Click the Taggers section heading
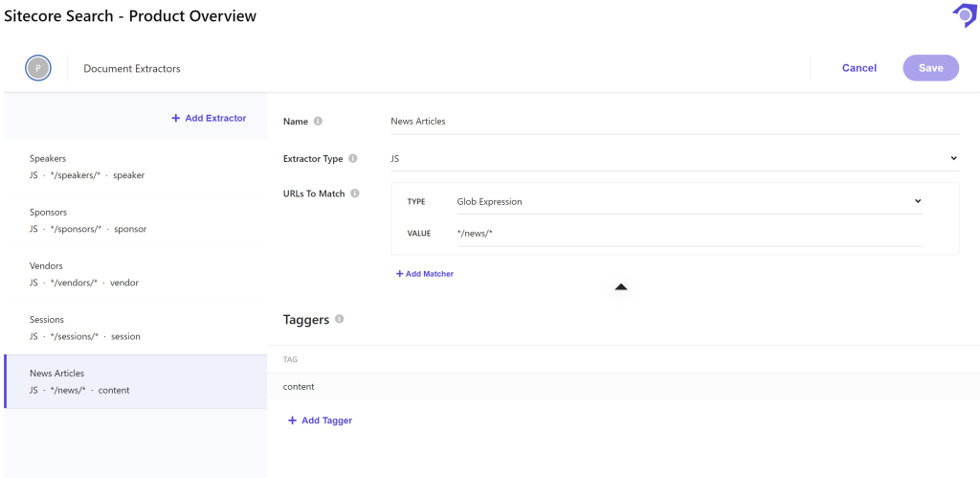This screenshot has width=980, height=478. (x=306, y=320)
